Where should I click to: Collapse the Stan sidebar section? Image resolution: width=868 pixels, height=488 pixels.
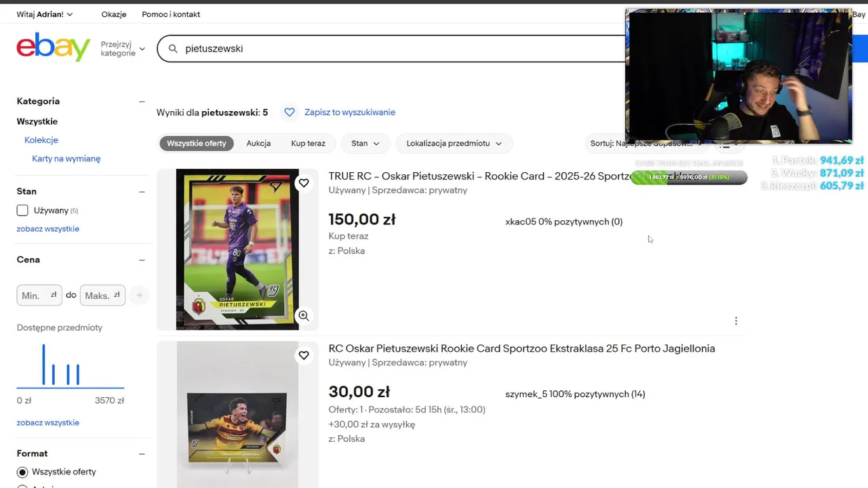tap(142, 192)
